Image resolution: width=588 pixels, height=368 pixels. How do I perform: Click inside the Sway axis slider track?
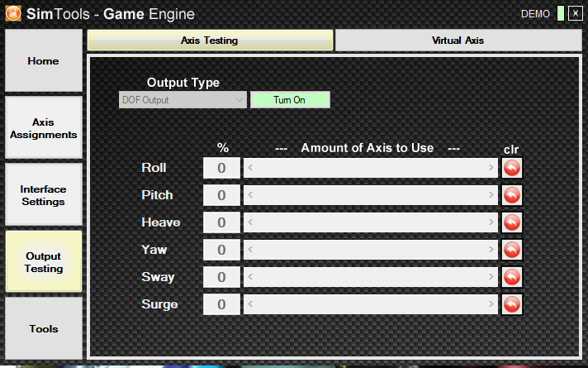[x=371, y=277]
